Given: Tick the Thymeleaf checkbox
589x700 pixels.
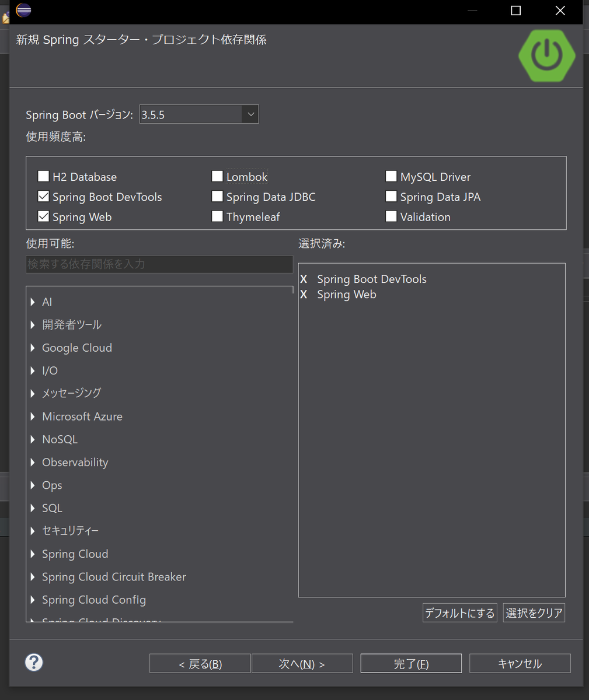Looking at the screenshot, I should 217,216.
